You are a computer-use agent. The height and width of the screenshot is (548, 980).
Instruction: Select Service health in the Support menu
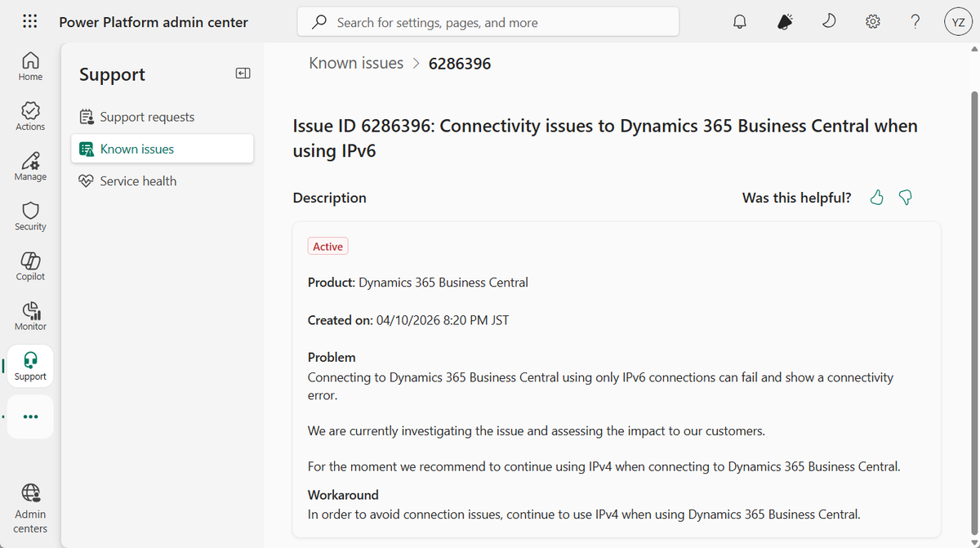pos(138,180)
